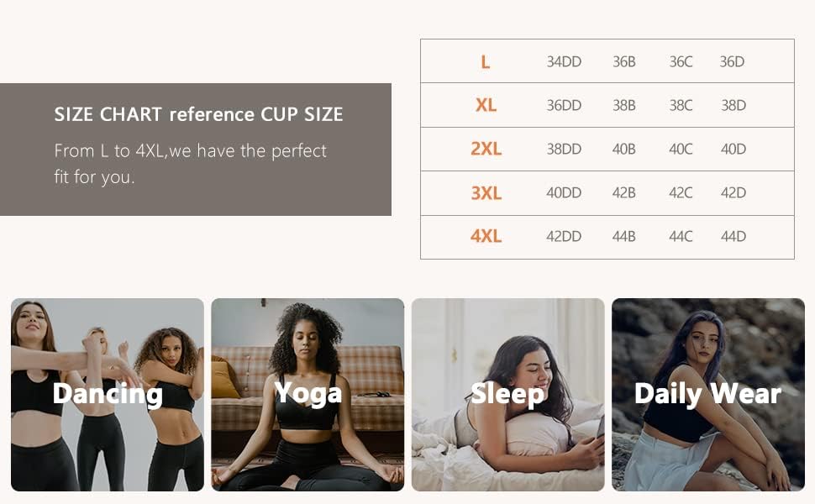Viewport: 815px width, 504px height.
Task: Select the 2XL size row label
Action: tap(486, 150)
